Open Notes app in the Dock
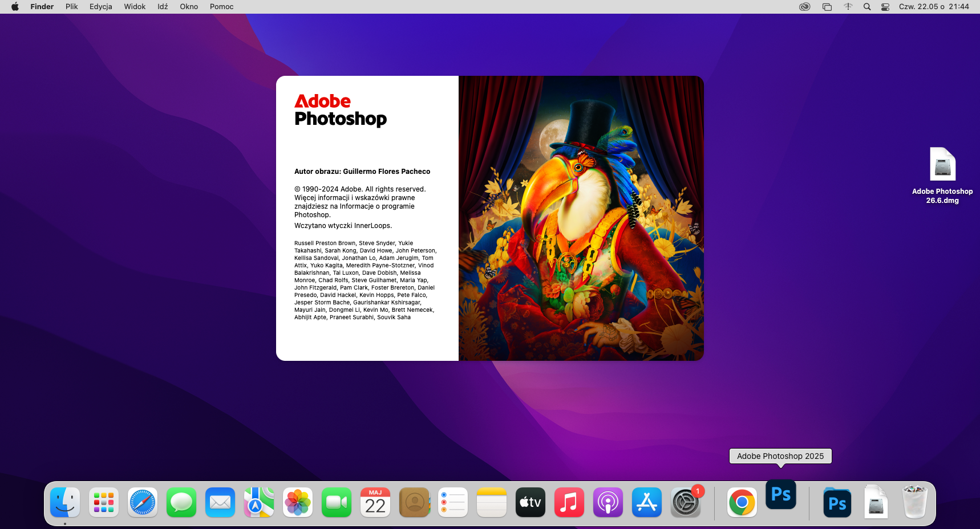The width and height of the screenshot is (980, 529). pyautogui.click(x=492, y=502)
